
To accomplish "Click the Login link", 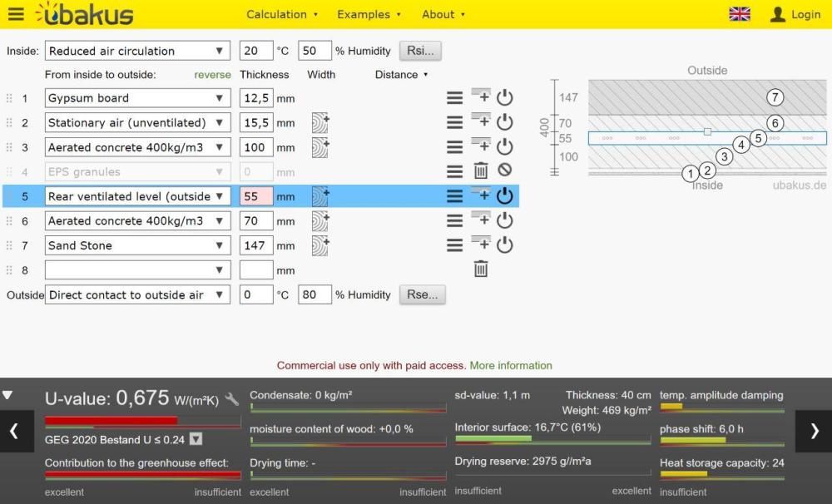I will pos(795,14).
